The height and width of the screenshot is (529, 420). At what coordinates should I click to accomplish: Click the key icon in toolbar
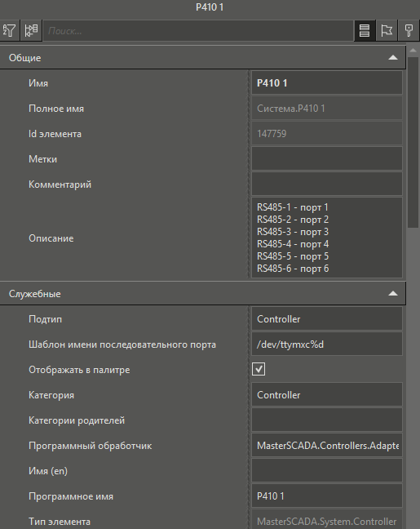pyautogui.click(x=409, y=31)
